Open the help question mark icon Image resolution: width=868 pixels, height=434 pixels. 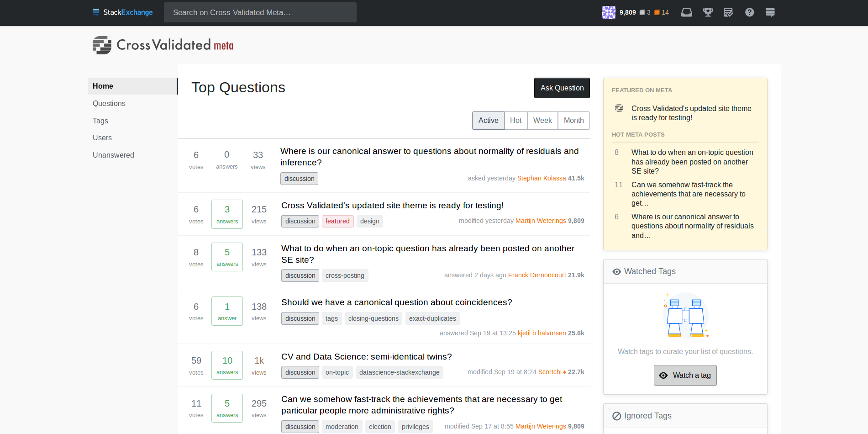pos(749,12)
